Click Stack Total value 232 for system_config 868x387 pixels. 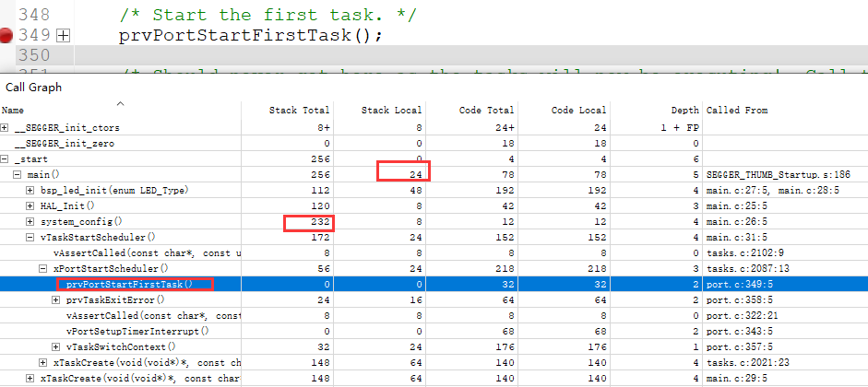click(320, 222)
